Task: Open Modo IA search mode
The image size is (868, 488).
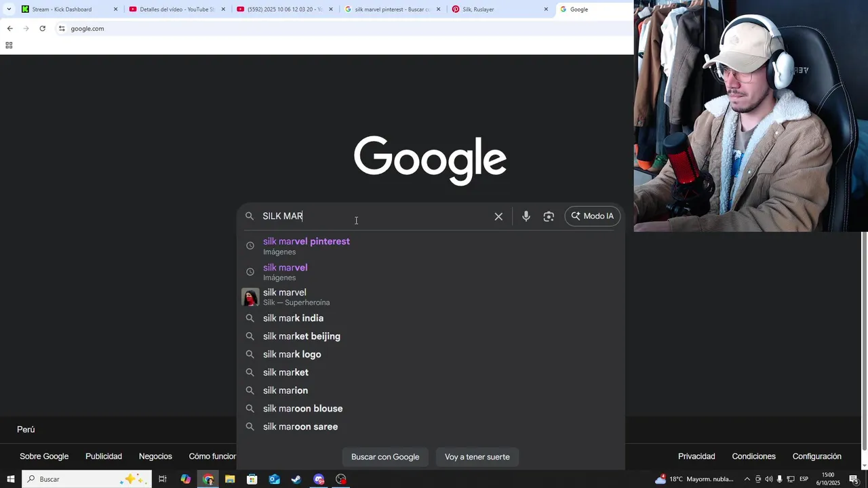Action: 592,216
